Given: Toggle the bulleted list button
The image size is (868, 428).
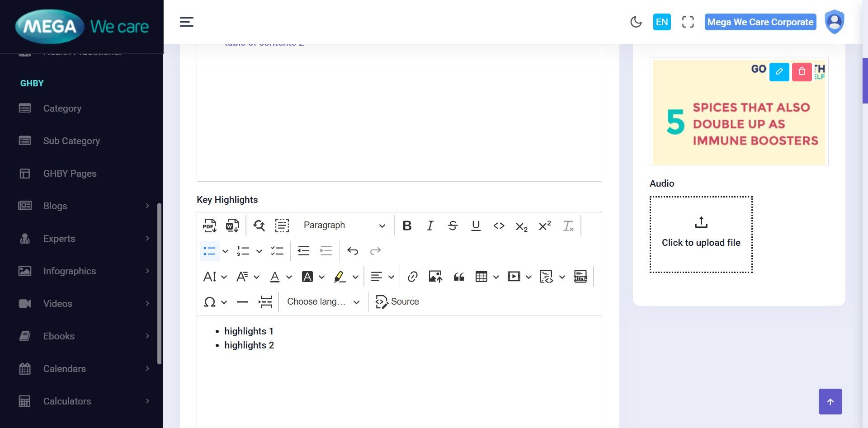Looking at the screenshot, I should point(209,251).
